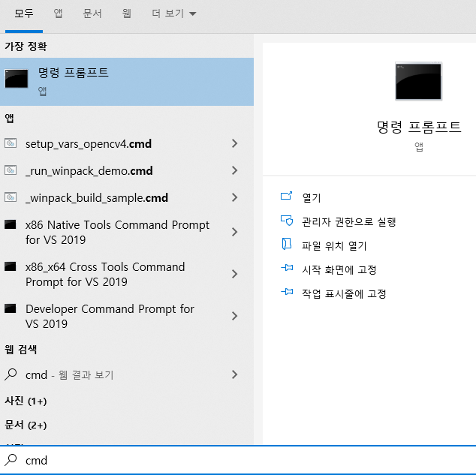The width and height of the screenshot is (476, 475).
Task: Click the 작업 표시줄에 고정 pin icon
Action: [287, 292]
